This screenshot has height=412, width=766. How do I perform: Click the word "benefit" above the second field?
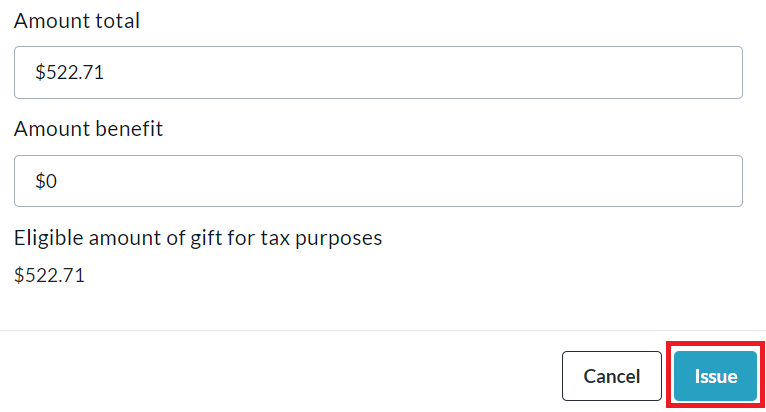point(128,129)
